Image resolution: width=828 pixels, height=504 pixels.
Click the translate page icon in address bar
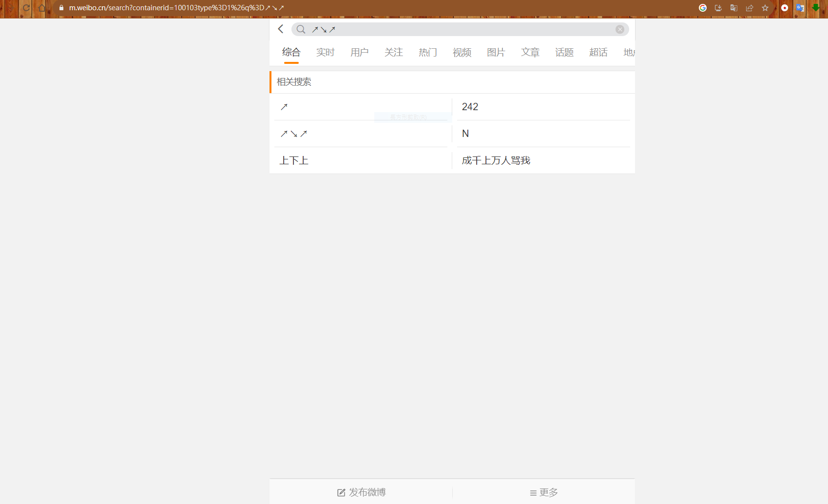tap(734, 8)
